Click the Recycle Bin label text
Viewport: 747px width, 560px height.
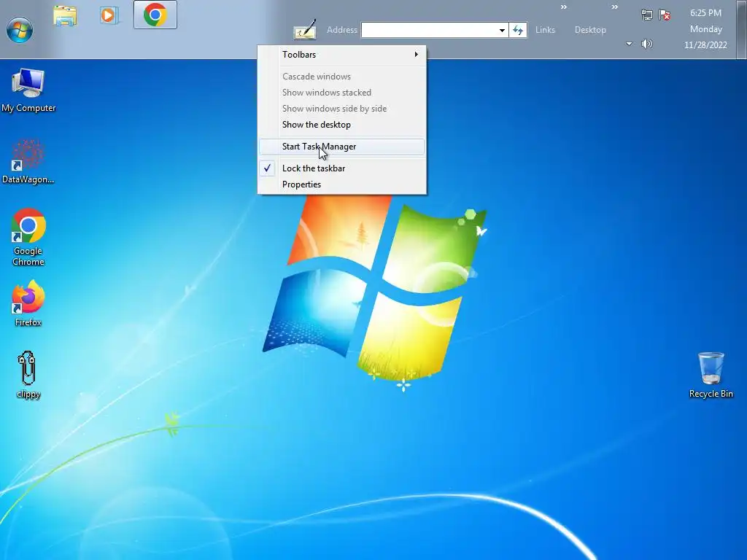click(711, 394)
